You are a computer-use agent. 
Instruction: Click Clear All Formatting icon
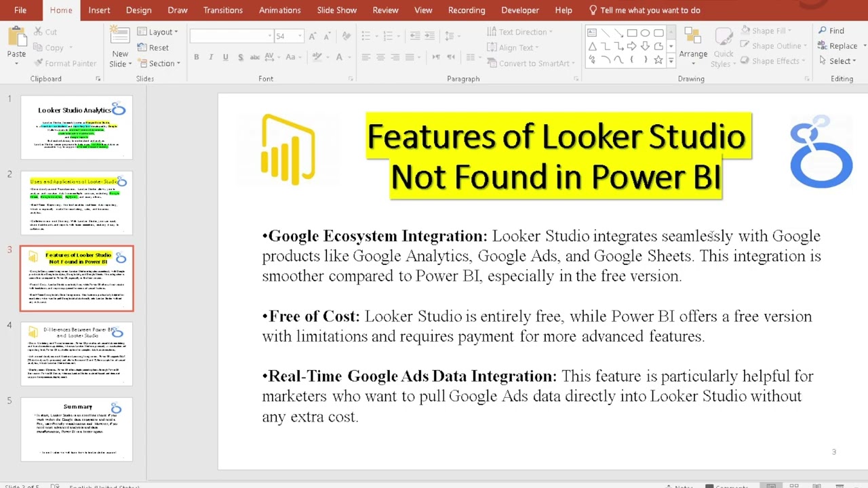point(347,36)
